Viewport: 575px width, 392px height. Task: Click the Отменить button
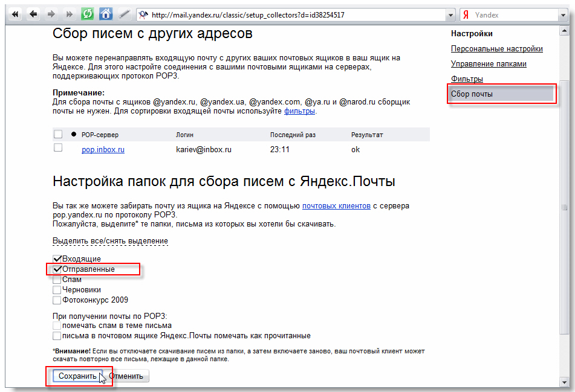pos(126,376)
